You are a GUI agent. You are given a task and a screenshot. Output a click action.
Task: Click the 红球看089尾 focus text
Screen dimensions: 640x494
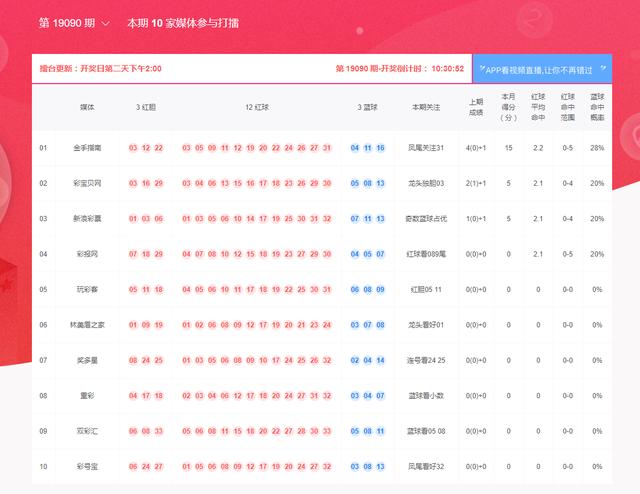426,254
